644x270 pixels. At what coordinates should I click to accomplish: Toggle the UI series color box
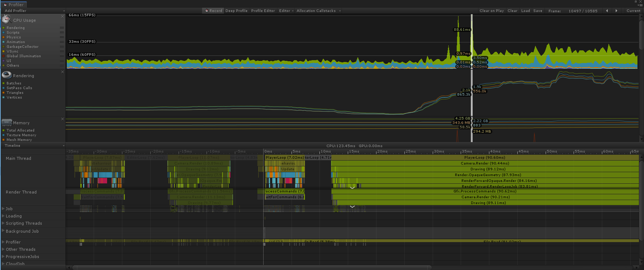(4, 61)
